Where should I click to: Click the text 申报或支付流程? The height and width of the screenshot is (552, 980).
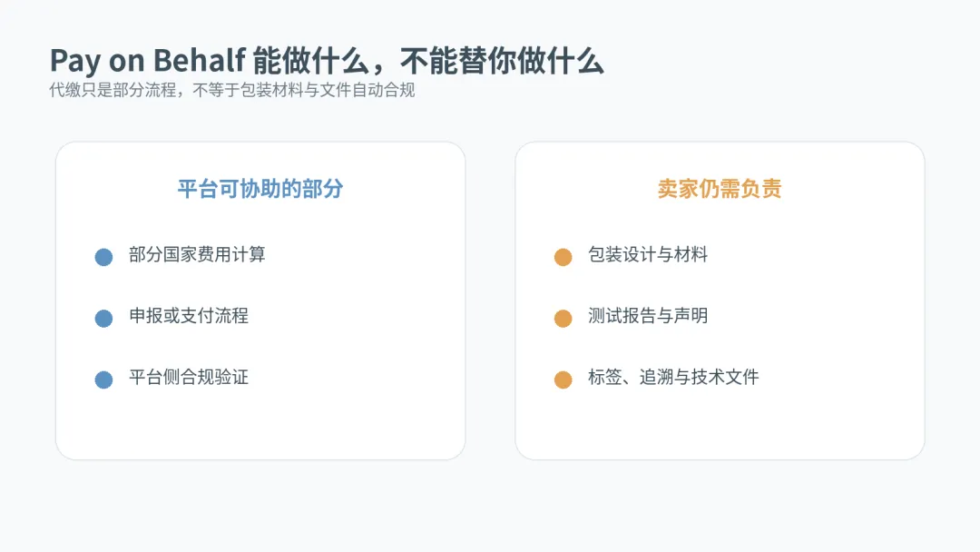click(189, 316)
